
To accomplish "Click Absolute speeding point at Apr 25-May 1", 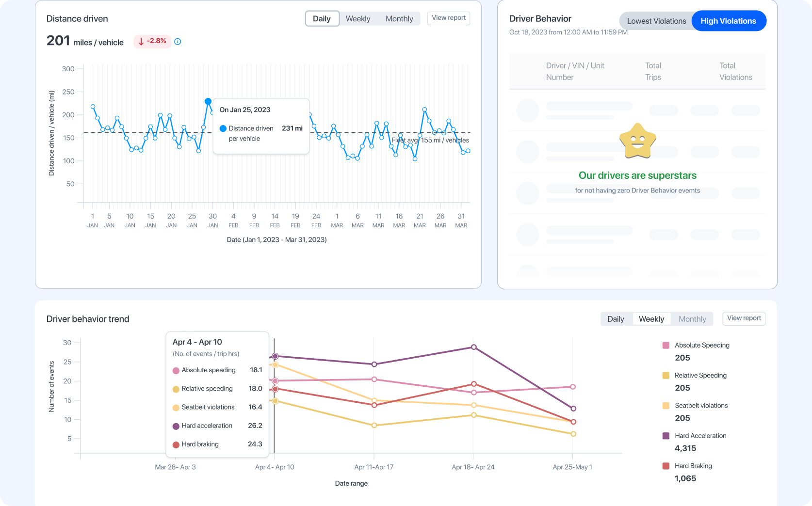I will coord(573,387).
